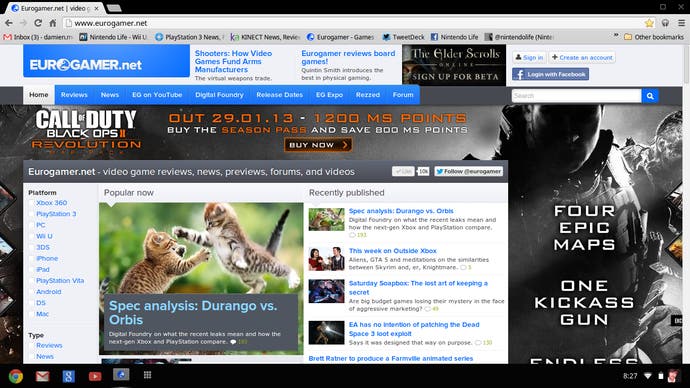
Task: Click the user avatar in system tray
Action: [673, 376]
